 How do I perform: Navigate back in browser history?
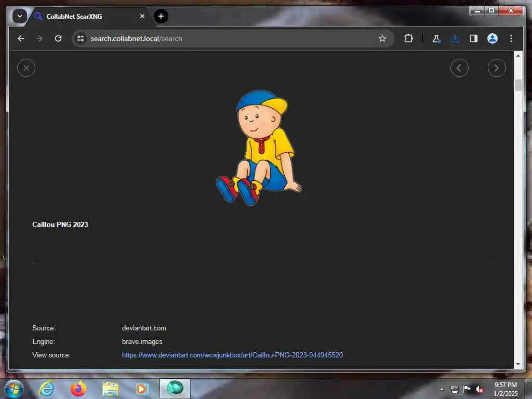pos(21,38)
